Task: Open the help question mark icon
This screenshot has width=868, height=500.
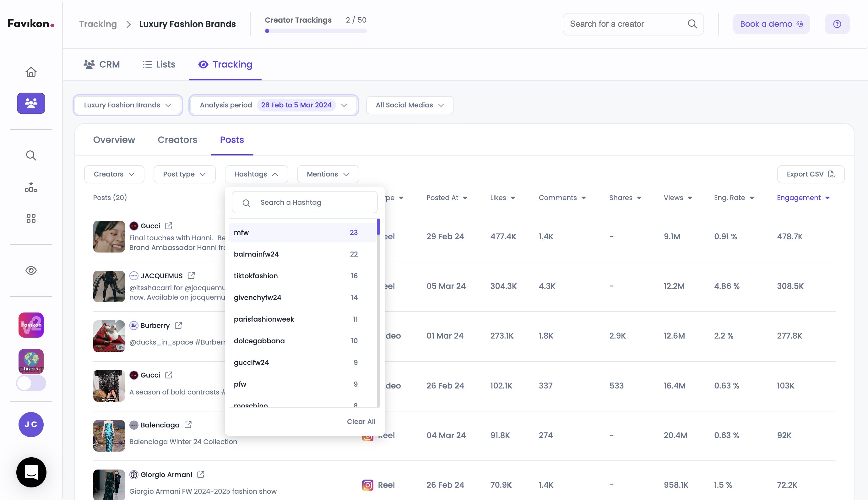Action: pos(837,24)
